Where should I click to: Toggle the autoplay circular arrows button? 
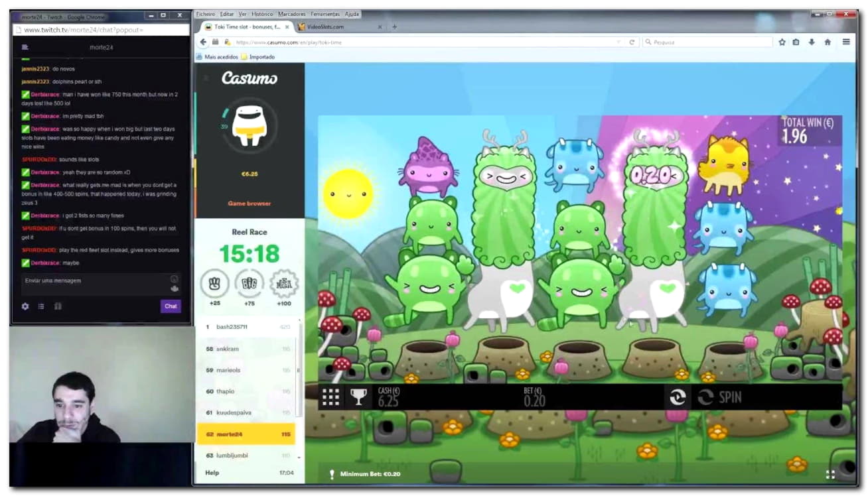[677, 397]
